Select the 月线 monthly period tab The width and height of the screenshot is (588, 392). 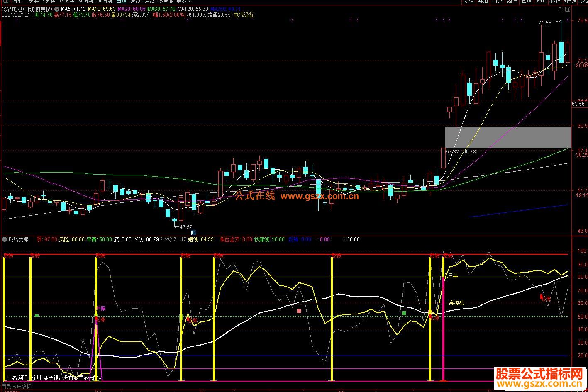coord(149,1)
